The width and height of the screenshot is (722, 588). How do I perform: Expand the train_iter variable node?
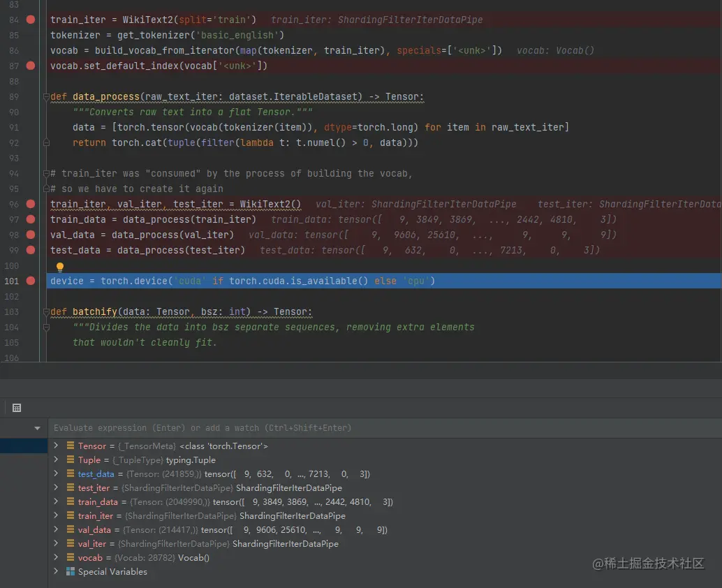56,515
